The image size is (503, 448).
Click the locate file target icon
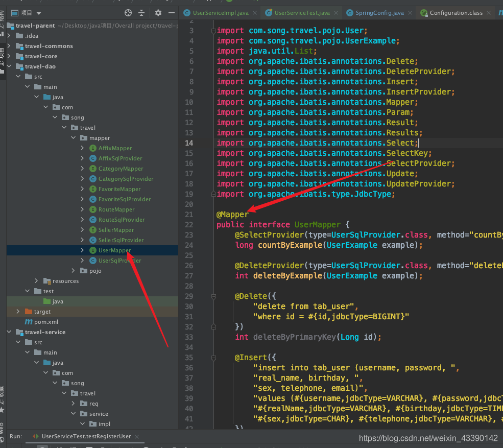tap(128, 13)
